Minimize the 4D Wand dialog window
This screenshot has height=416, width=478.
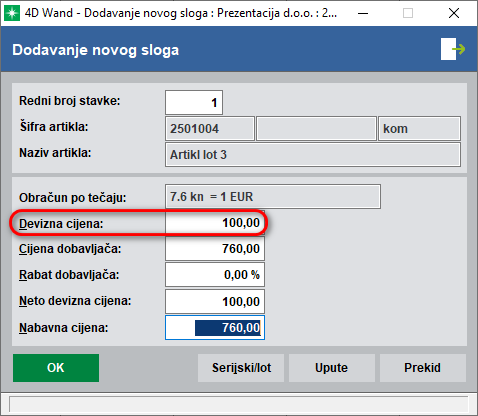(363, 13)
